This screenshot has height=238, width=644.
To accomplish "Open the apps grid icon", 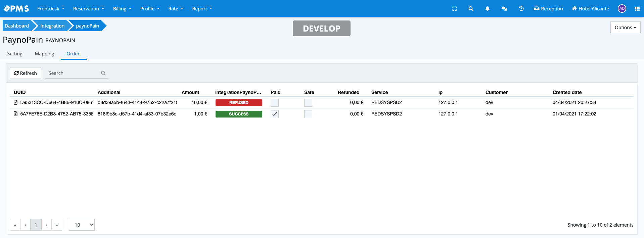I will tap(637, 9).
